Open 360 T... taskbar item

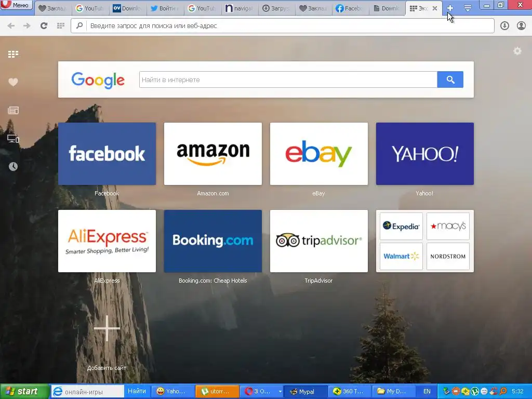[x=350, y=392]
